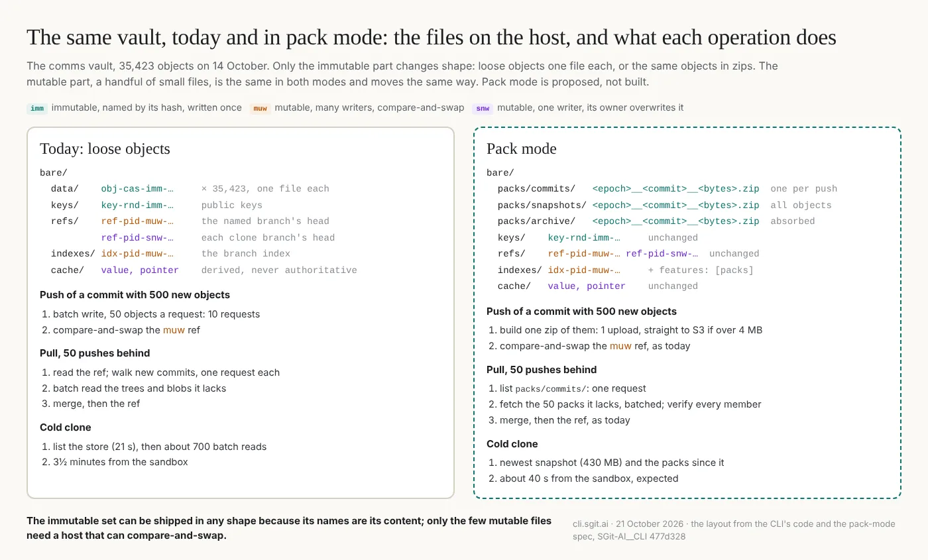928x560 pixels.
Task: Click the bold footer sentence 'The immutable set can be shipped'
Action: (x=289, y=528)
